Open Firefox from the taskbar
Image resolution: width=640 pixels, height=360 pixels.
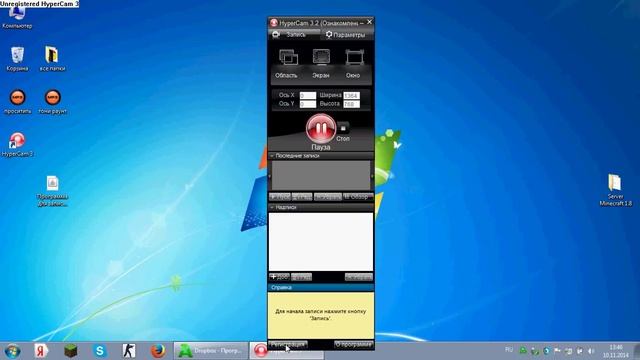[x=158, y=351]
